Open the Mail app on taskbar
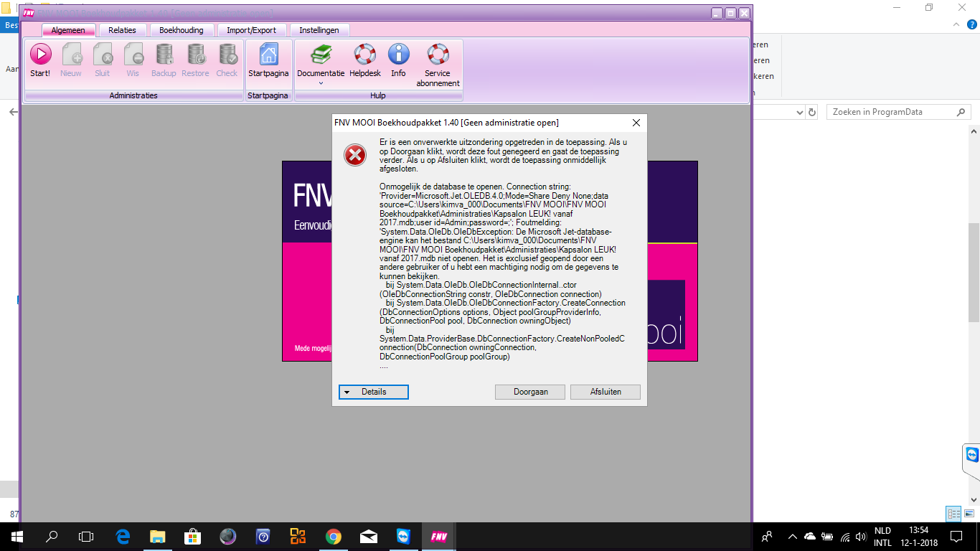 click(x=369, y=537)
